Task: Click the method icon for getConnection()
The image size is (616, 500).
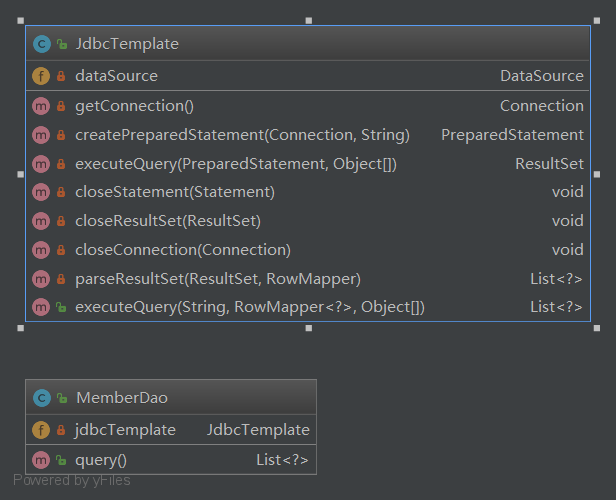Action: 41,106
